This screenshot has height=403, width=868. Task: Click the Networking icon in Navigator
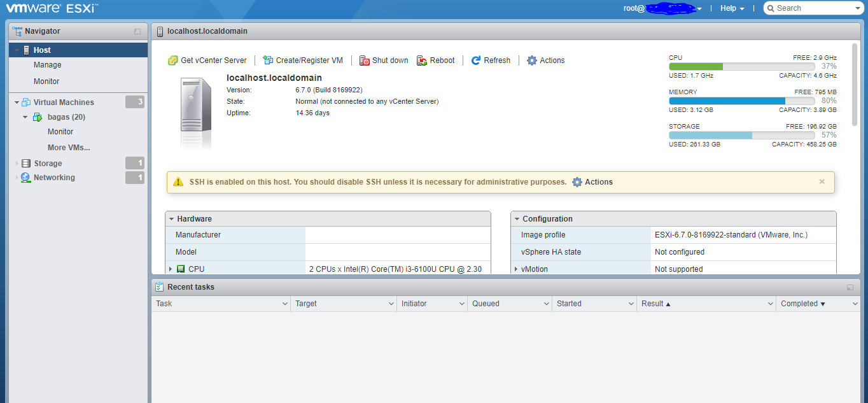(24, 177)
